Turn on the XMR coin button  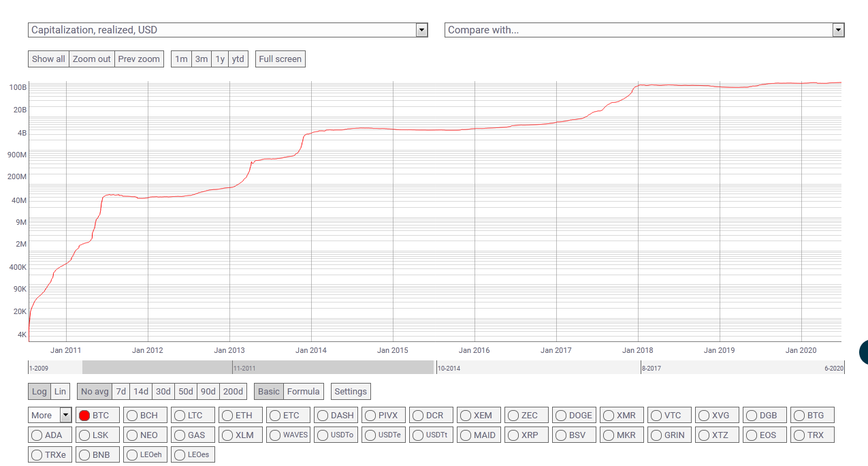point(622,415)
